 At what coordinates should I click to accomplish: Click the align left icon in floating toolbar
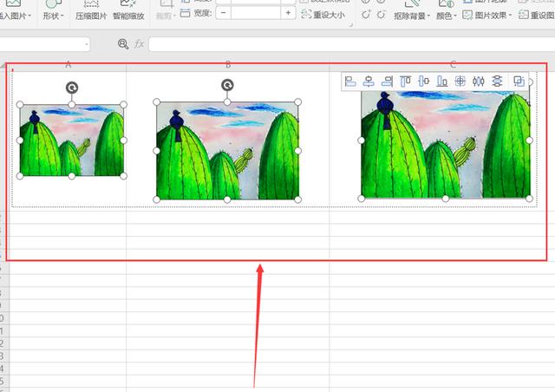(350, 82)
